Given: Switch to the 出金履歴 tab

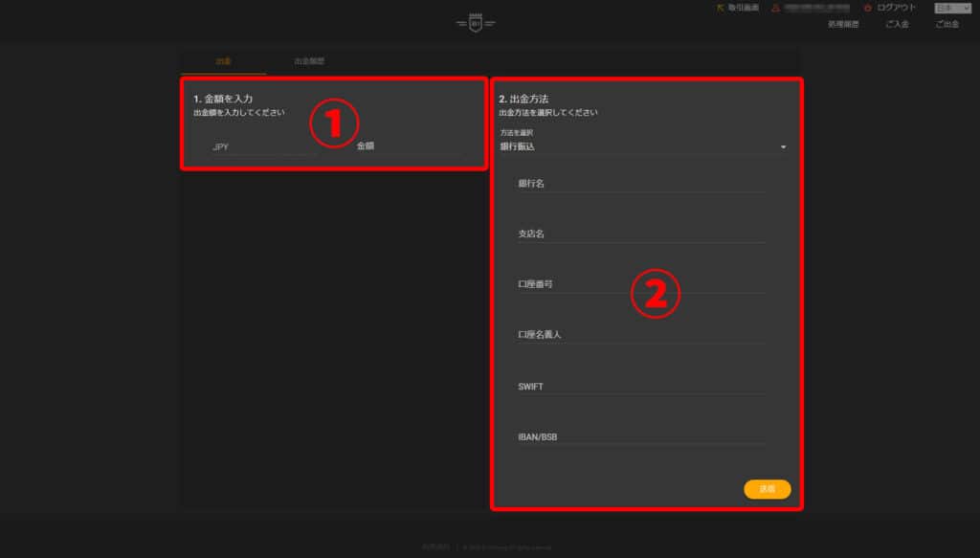Looking at the screenshot, I should coord(309,61).
